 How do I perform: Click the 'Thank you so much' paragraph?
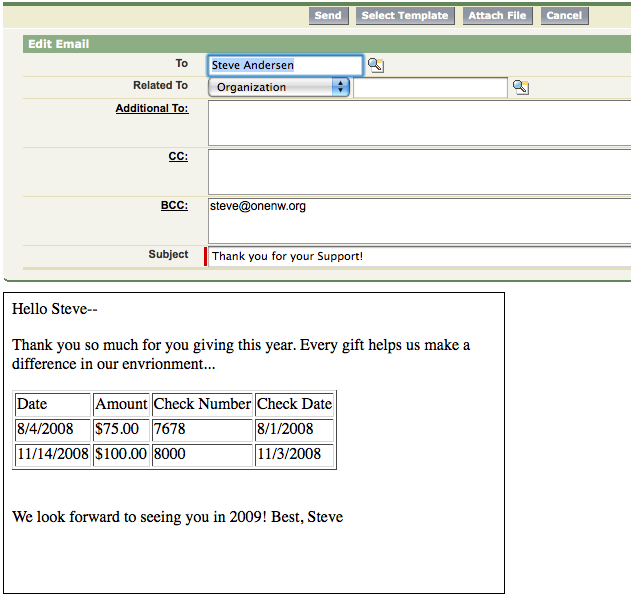(241, 354)
